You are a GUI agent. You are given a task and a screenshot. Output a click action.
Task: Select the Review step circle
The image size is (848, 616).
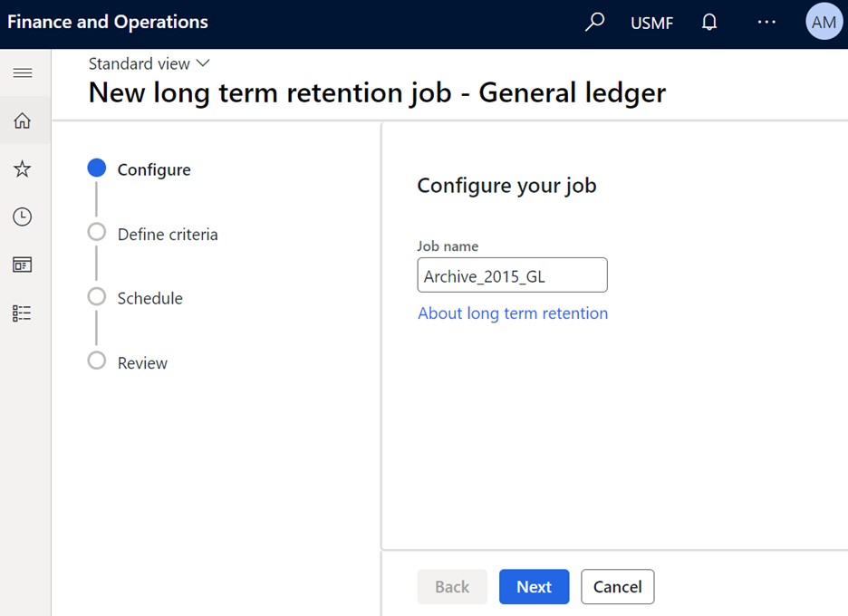click(x=96, y=361)
